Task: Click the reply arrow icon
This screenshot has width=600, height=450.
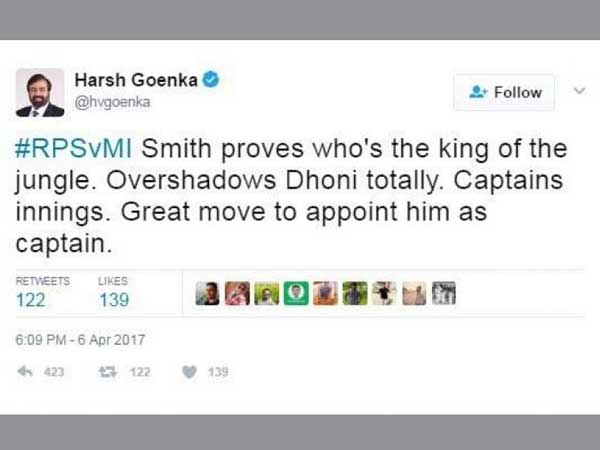Action: tap(25, 372)
